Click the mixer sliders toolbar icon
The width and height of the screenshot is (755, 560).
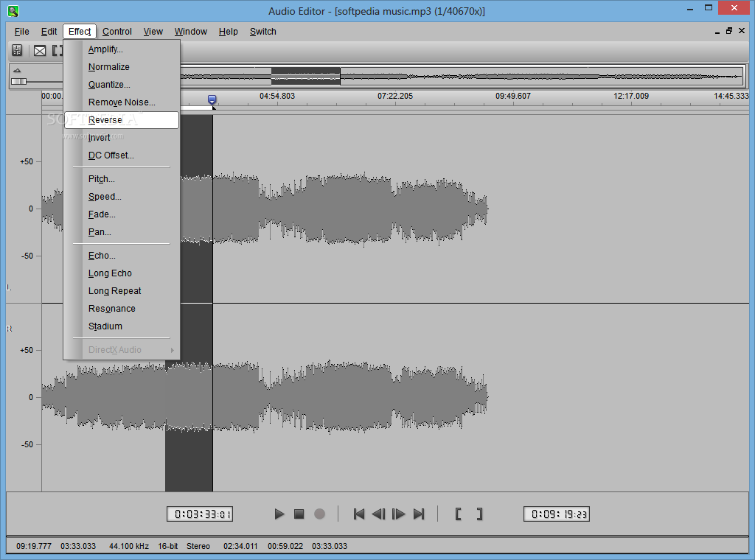(18, 50)
